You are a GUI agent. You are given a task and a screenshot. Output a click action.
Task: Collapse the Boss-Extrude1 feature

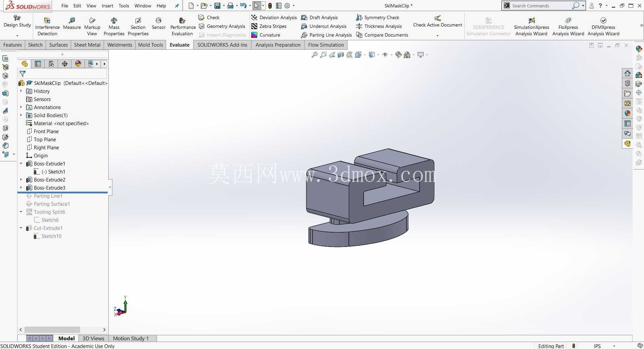[x=21, y=163]
